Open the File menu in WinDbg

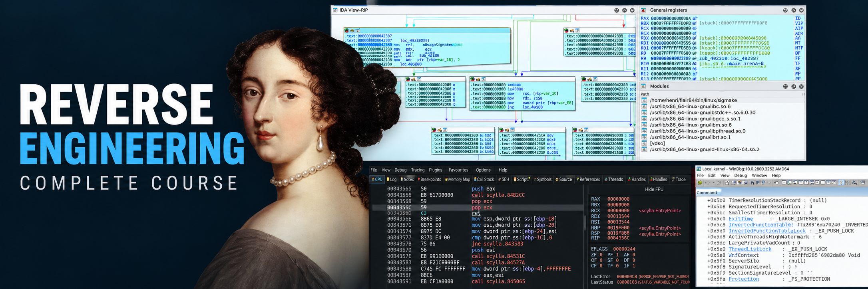coord(700,176)
